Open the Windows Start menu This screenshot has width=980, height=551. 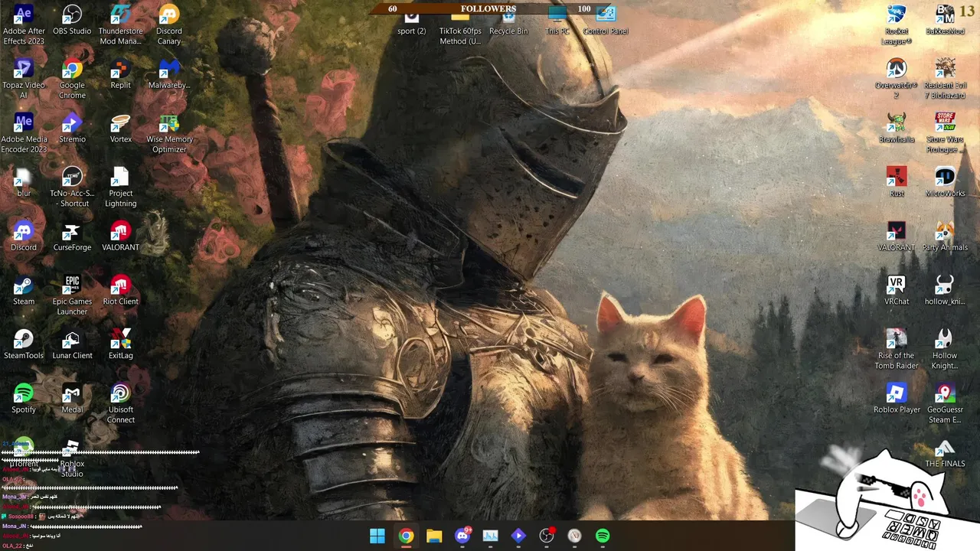[x=377, y=536]
